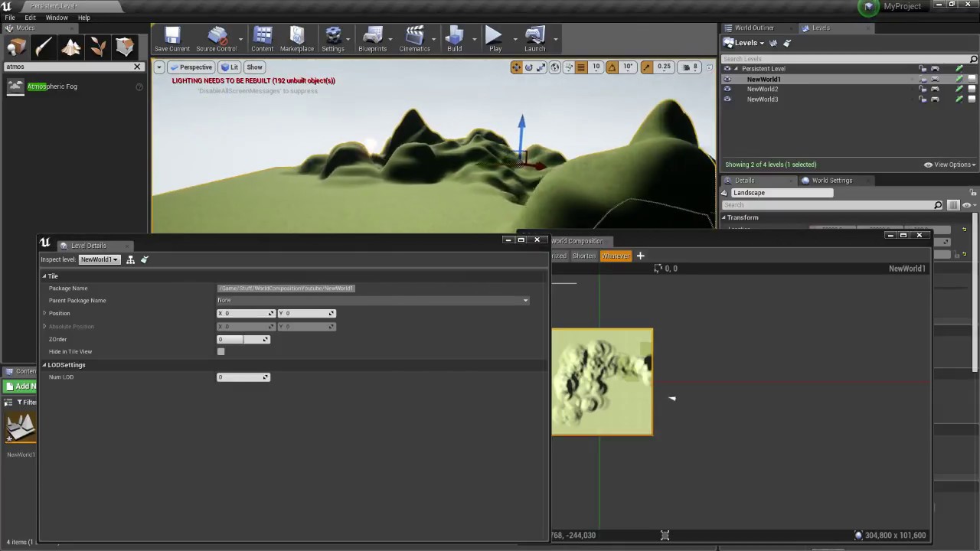Image resolution: width=980 pixels, height=551 pixels.
Task: Open Parent Package Name dropdown
Action: (373, 301)
